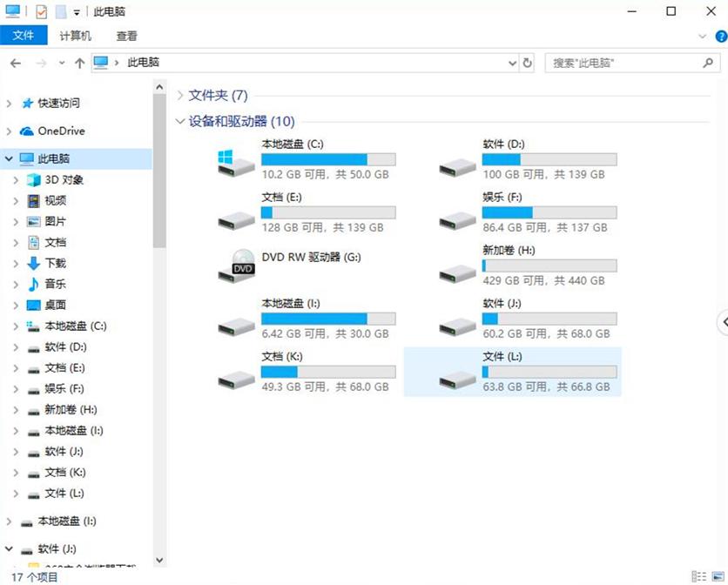Viewport: 728px width, 585px height.
Task: Collapse the 设备和驱动器 (10) section
Action: 179,121
